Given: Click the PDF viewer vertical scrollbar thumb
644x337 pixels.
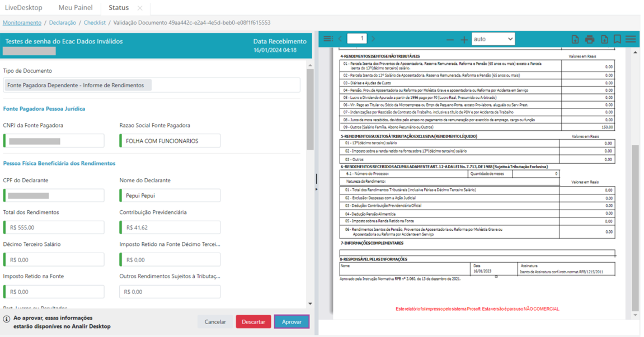Looking at the screenshot, I should click(636, 228).
